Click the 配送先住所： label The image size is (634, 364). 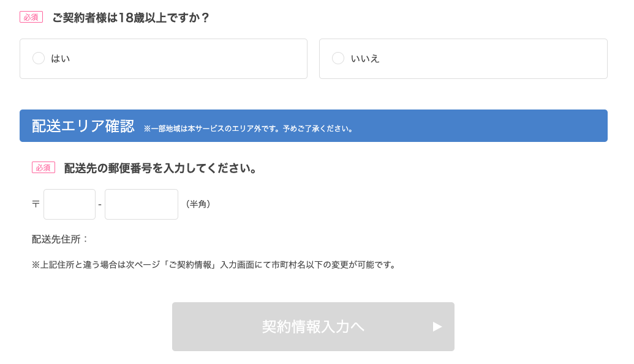point(60,239)
